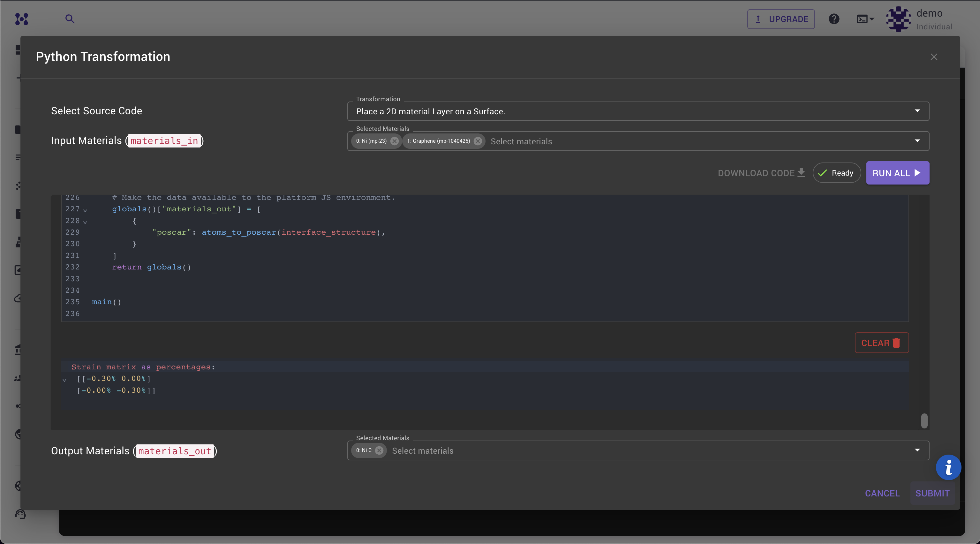Click the trash icon inside the CLEAR button
980x544 pixels.
[x=896, y=343]
